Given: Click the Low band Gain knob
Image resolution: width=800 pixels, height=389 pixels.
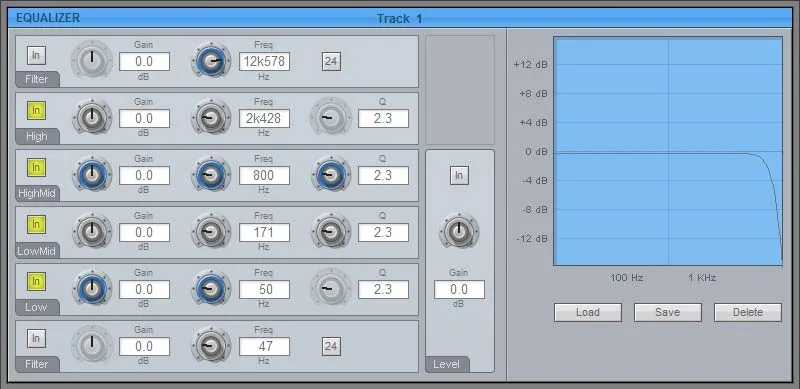Looking at the screenshot, I should point(92,289).
